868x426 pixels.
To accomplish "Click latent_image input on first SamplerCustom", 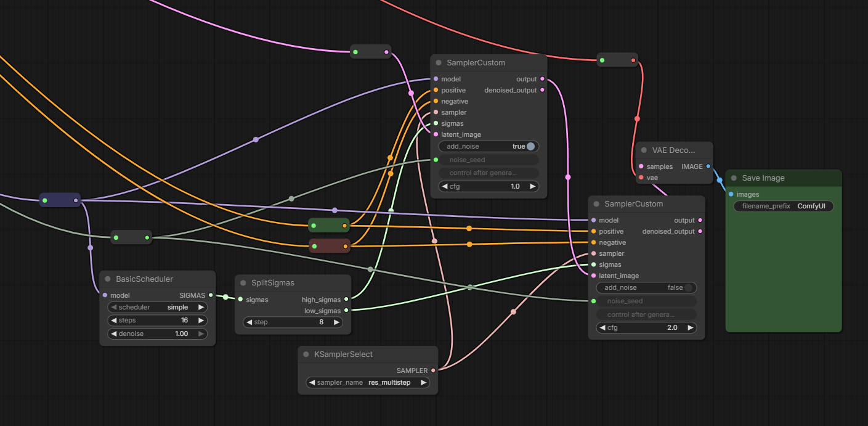I will 436,134.
